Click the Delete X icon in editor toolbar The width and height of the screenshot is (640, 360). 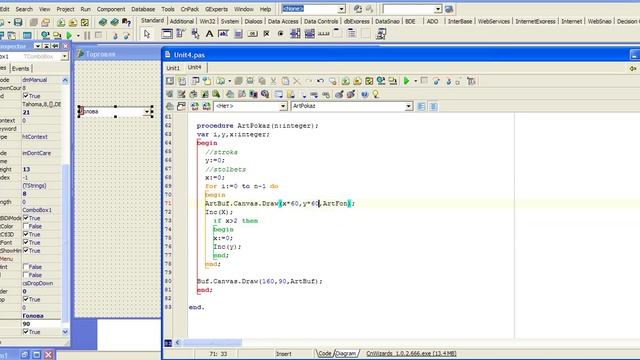point(297,81)
